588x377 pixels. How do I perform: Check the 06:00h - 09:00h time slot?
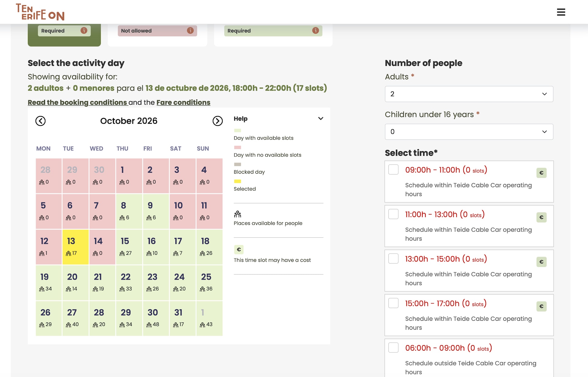[393, 348]
